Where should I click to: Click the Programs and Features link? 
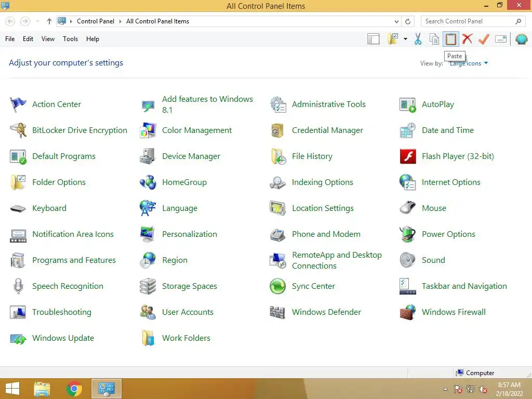74,260
